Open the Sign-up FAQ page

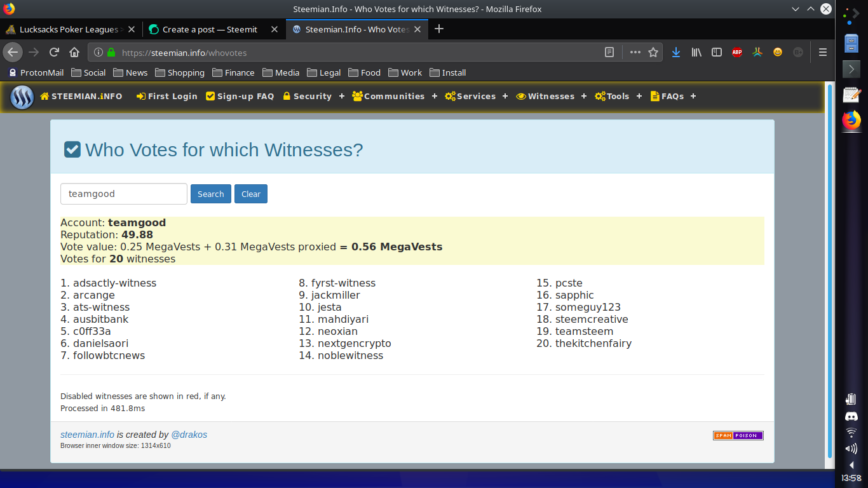[240, 97]
